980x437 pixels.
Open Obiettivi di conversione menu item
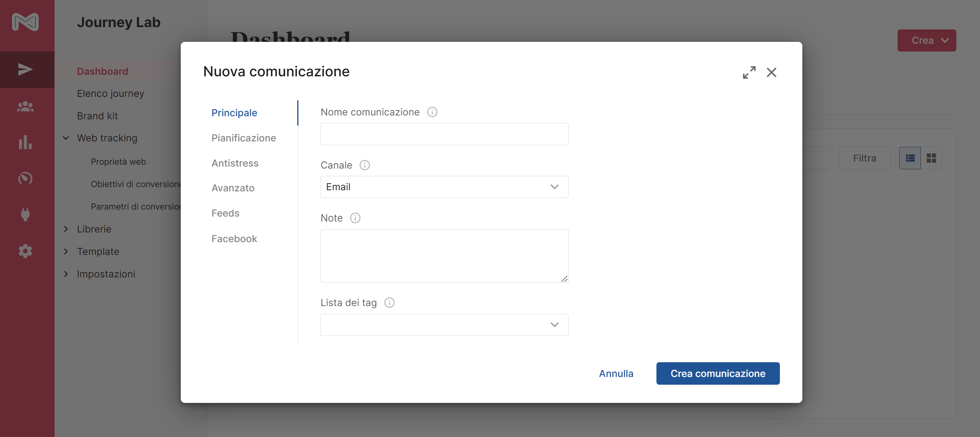pyautogui.click(x=136, y=184)
